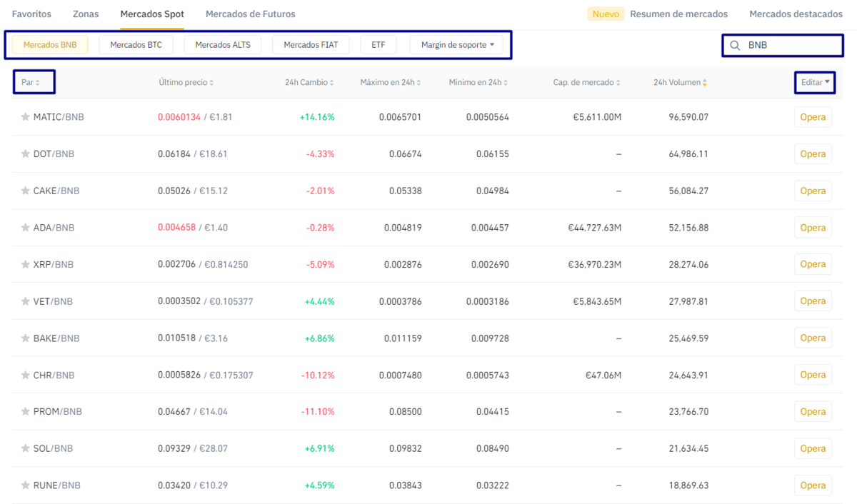Image resolution: width=857 pixels, height=504 pixels.
Task: Sort by 24h Cambio column arrows
Action: coord(332,83)
